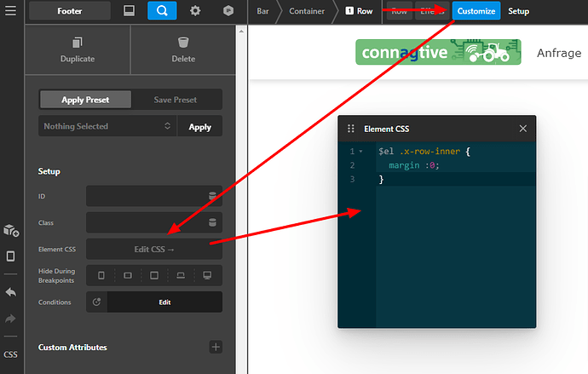Switch to the Save Preset tab
The image size is (588, 374).
point(176,100)
